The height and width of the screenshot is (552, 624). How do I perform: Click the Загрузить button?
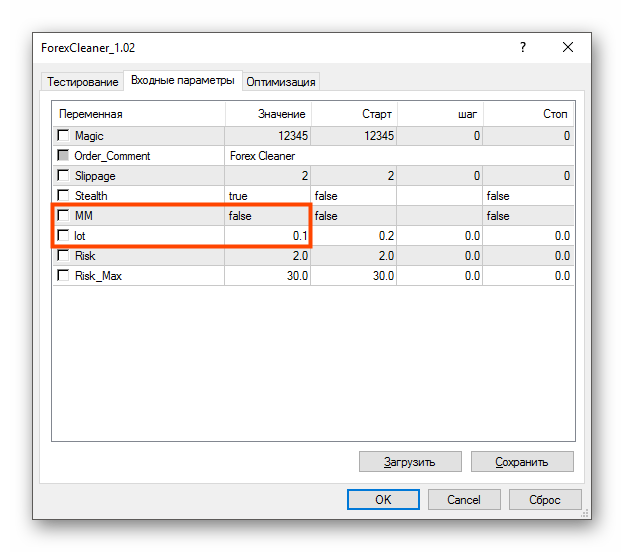pyautogui.click(x=410, y=462)
